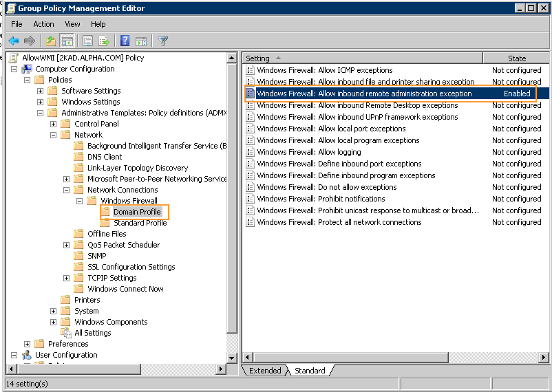Viewport: 552px width, 392px height.
Task: Expand the QoS Packet Scheduler node
Action: [67, 245]
